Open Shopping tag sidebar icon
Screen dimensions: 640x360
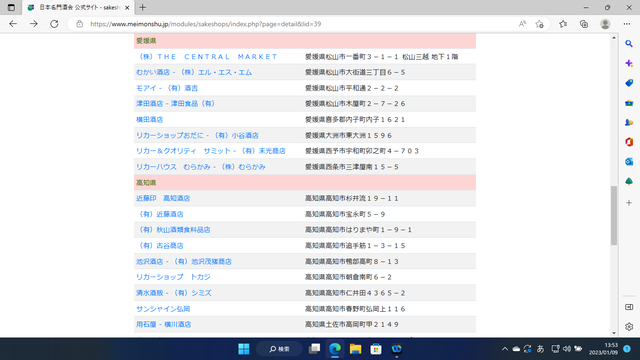coord(629,83)
